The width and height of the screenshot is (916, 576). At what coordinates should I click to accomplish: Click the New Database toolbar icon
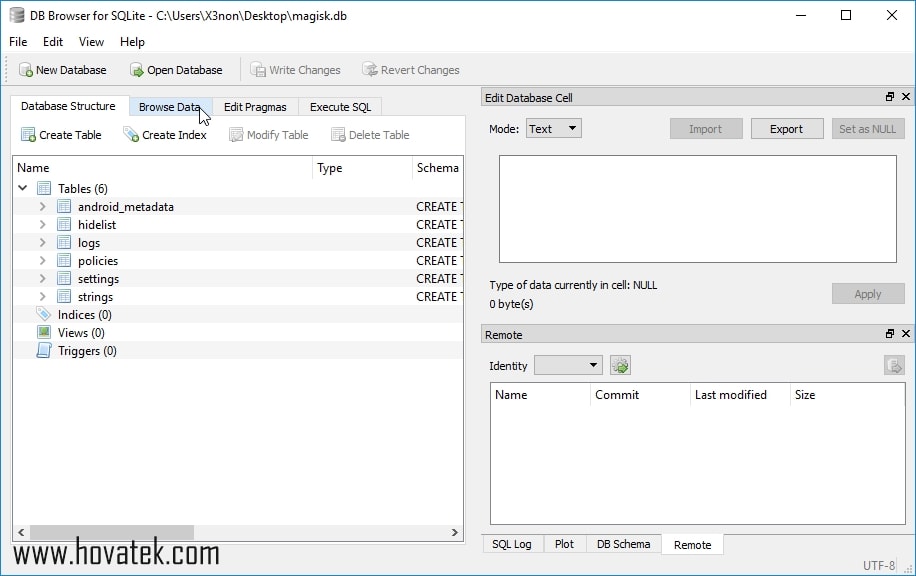tap(26, 70)
